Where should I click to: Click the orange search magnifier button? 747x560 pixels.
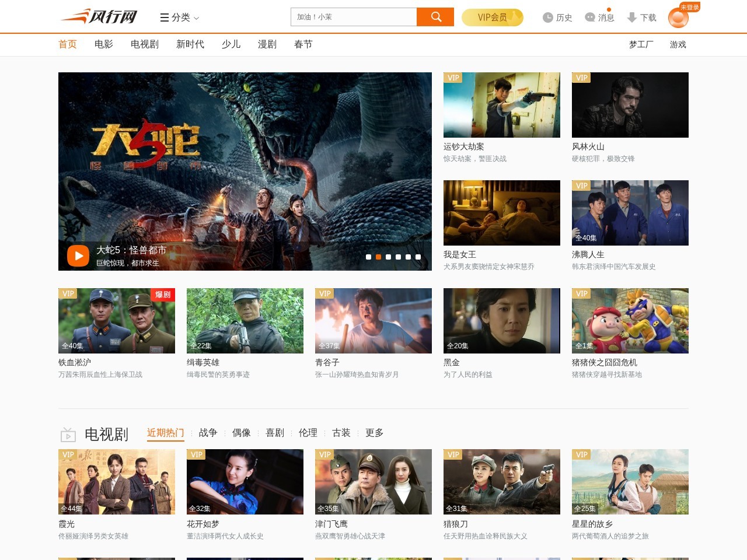435,17
